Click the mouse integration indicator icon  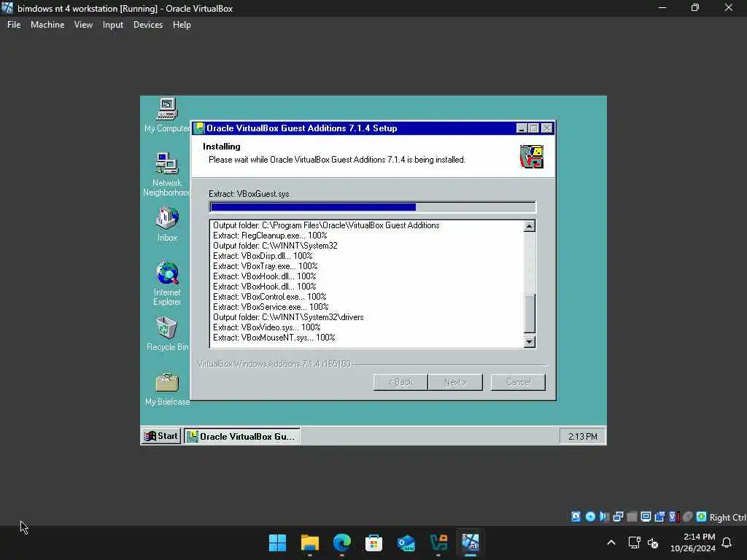click(687, 517)
